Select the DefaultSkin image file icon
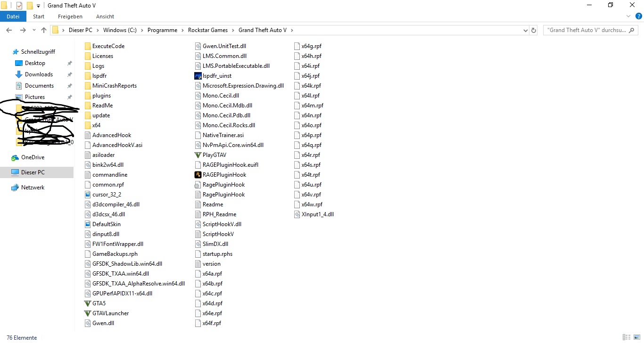This screenshot has height=343, width=644. (87, 224)
